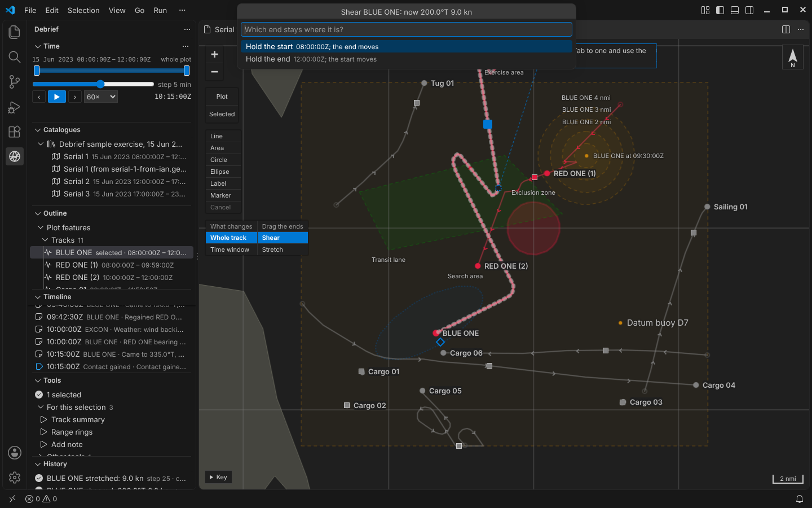Open editor more actions ellipsis
Screen dimensions: 812x508
[801, 29]
